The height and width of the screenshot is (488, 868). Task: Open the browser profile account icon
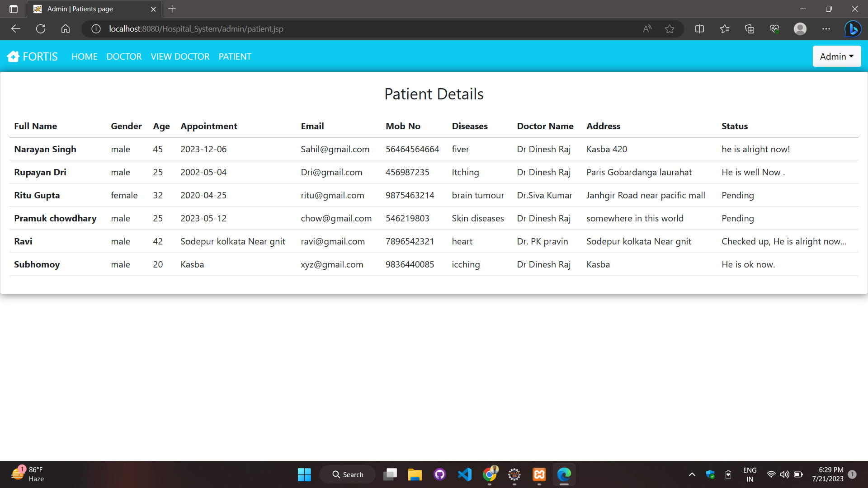click(x=800, y=28)
